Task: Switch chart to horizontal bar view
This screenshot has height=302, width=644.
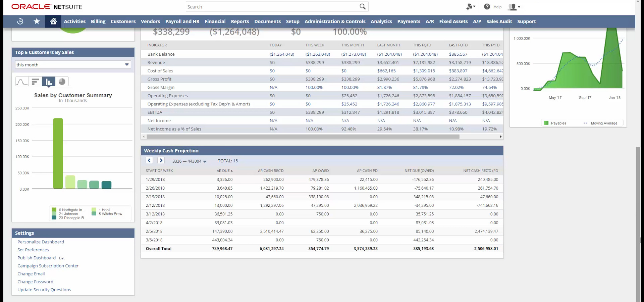Action: 35,82
